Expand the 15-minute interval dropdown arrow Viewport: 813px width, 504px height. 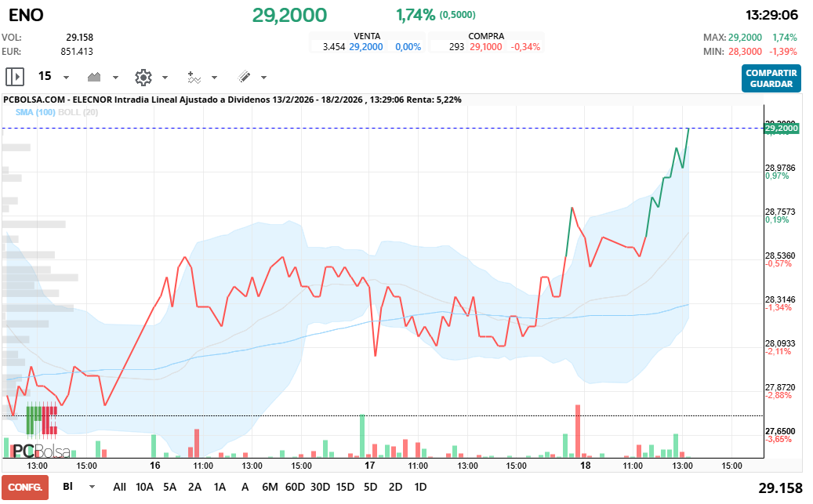pos(66,78)
